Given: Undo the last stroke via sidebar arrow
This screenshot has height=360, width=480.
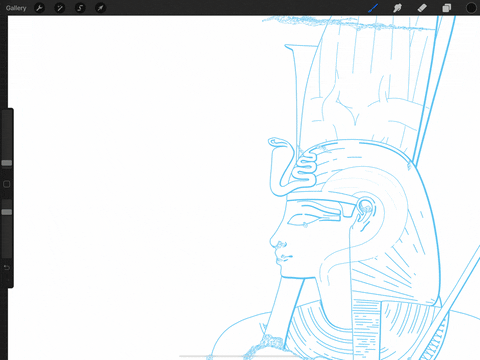Looking at the screenshot, I should [x=7, y=267].
